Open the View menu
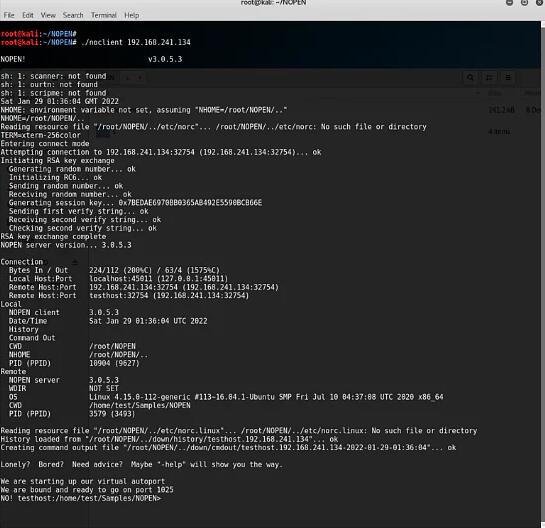 click(x=48, y=15)
